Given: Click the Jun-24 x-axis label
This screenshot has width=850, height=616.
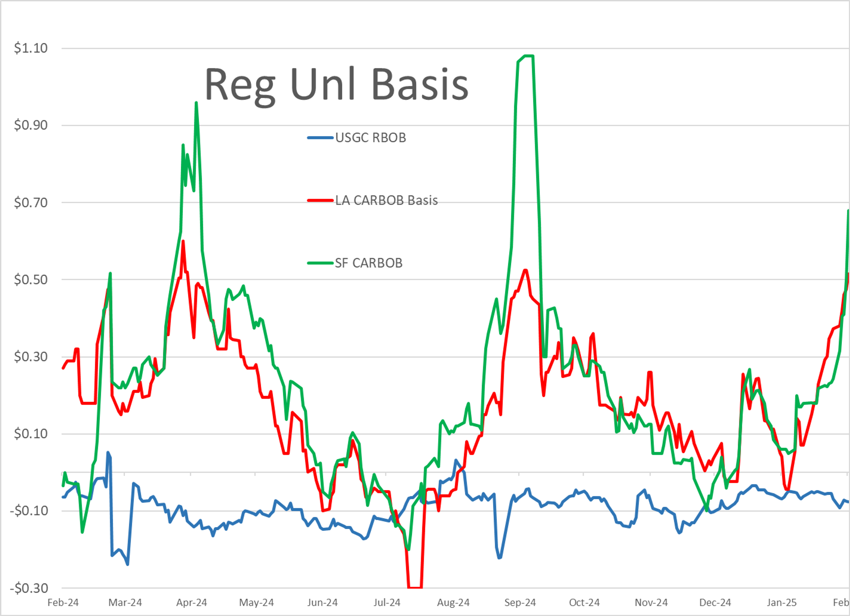Looking at the screenshot, I should click(322, 602).
